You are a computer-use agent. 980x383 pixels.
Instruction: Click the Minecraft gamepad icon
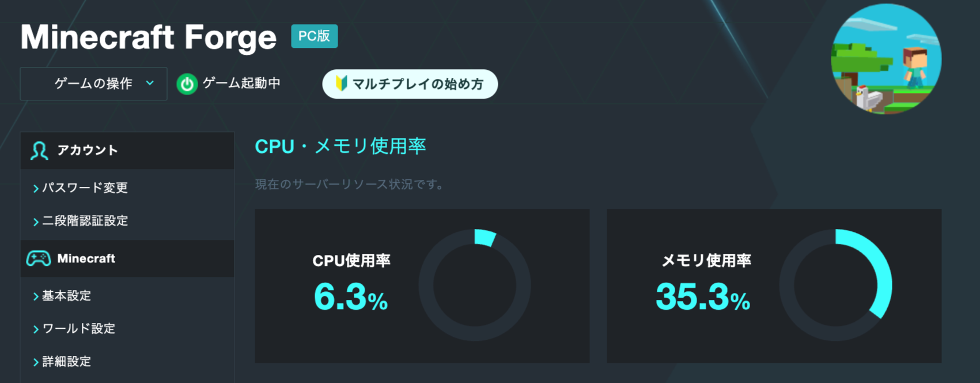[x=39, y=258]
